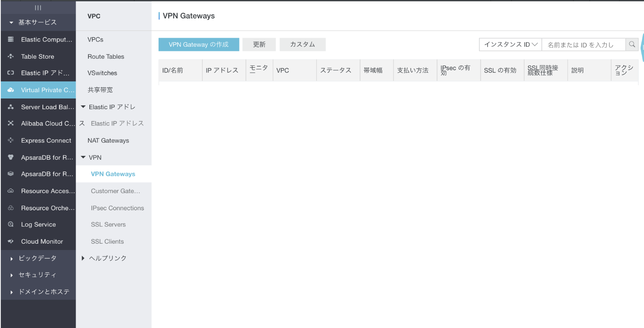This screenshot has width=644, height=328.
Task: Click the アクション column header
Action: pyautogui.click(x=624, y=70)
